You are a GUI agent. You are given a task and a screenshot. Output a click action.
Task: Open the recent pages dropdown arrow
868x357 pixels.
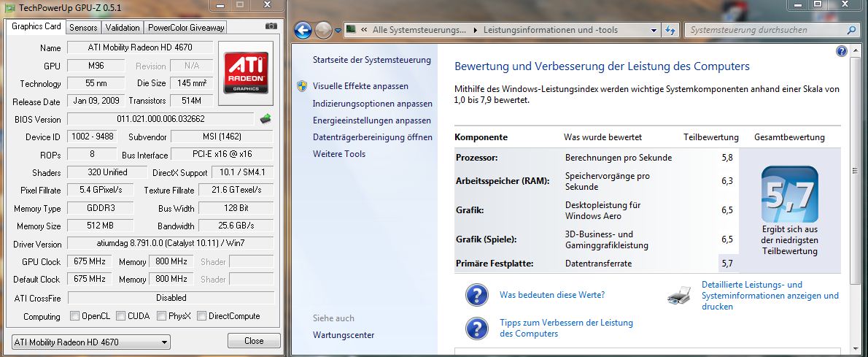click(x=338, y=31)
